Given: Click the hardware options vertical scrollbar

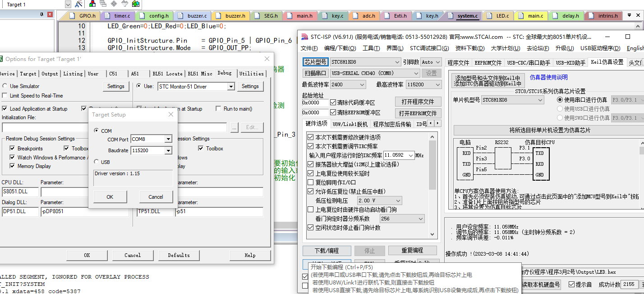Looking at the screenshot, I should tap(432, 185).
